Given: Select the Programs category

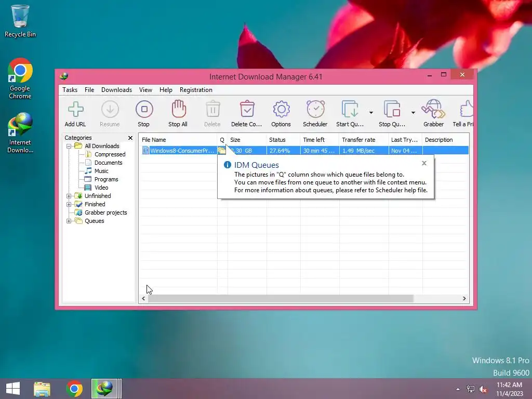Looking at the screenshot, I should pyautogui.click(x=106, y=179).
